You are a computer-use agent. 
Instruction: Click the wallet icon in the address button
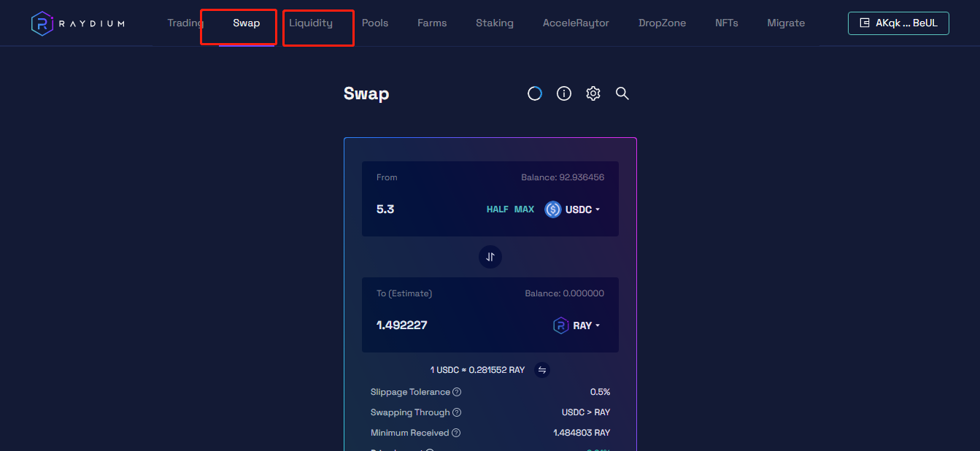click(x=865, y=23)
